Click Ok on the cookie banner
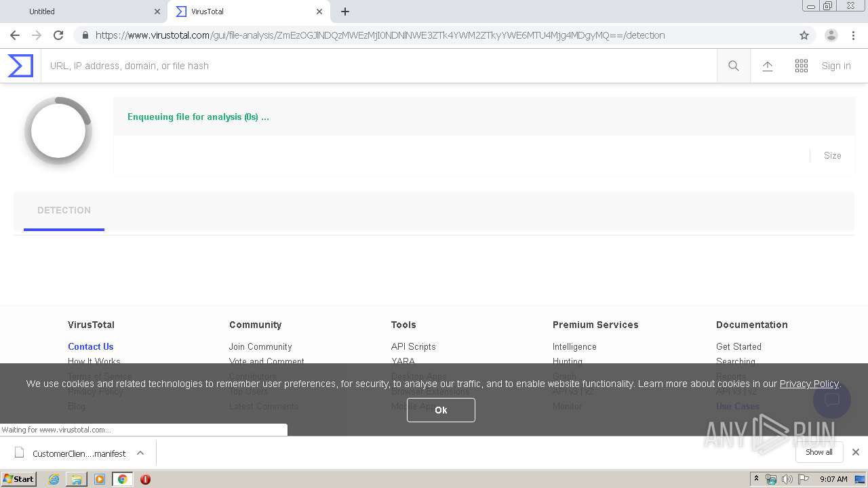 441,410
